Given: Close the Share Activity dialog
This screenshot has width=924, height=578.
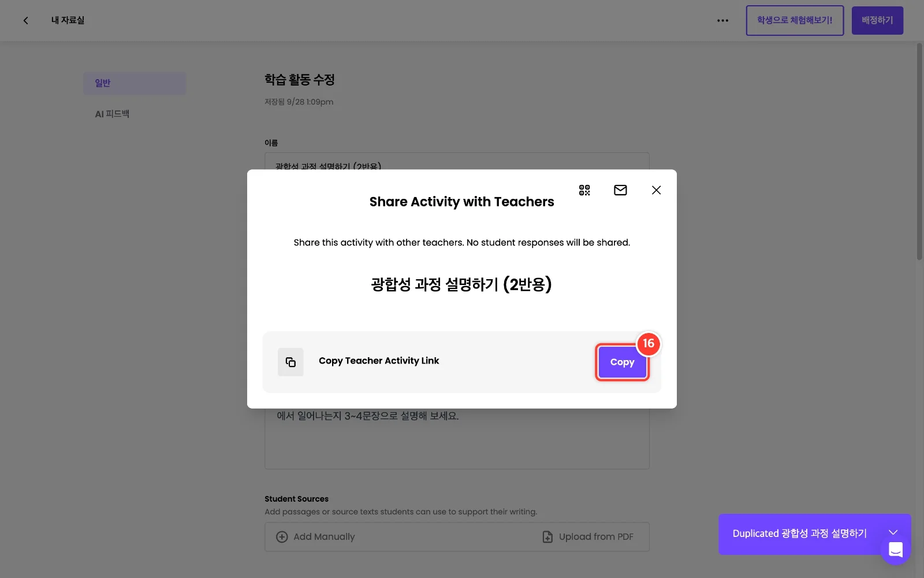Looking at the screenshot, I should [656, 190].
